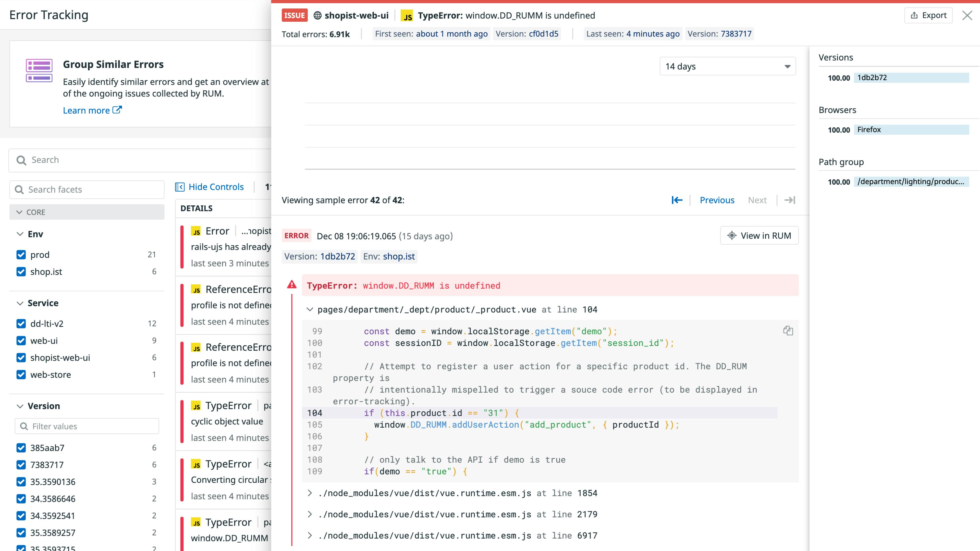Screen dimensions: 980x551
Task: Click the ISSUE tab label
Action: pyautogui.click(x=295, y=15)
